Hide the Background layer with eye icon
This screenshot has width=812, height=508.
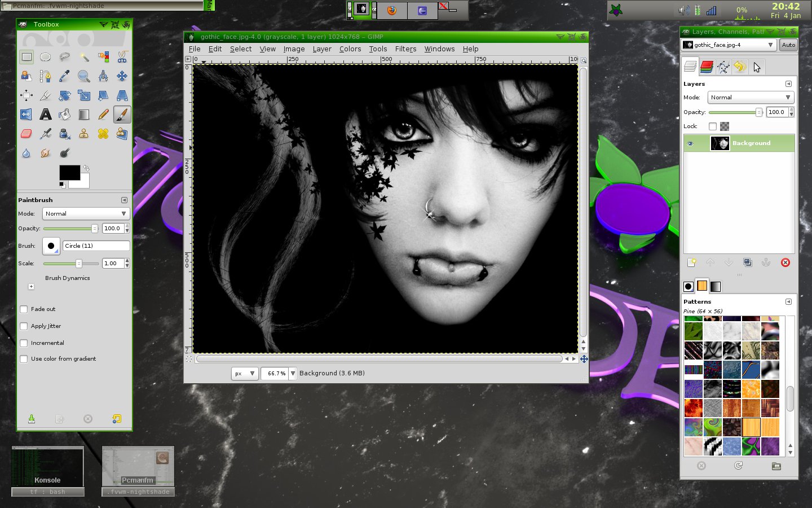[690, 143]
